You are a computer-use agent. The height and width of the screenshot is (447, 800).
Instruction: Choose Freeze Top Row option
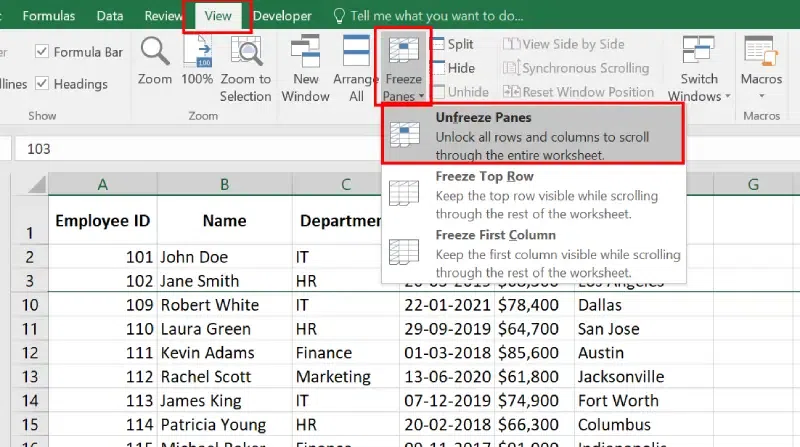pyautogui.click(x=533, y=194)
